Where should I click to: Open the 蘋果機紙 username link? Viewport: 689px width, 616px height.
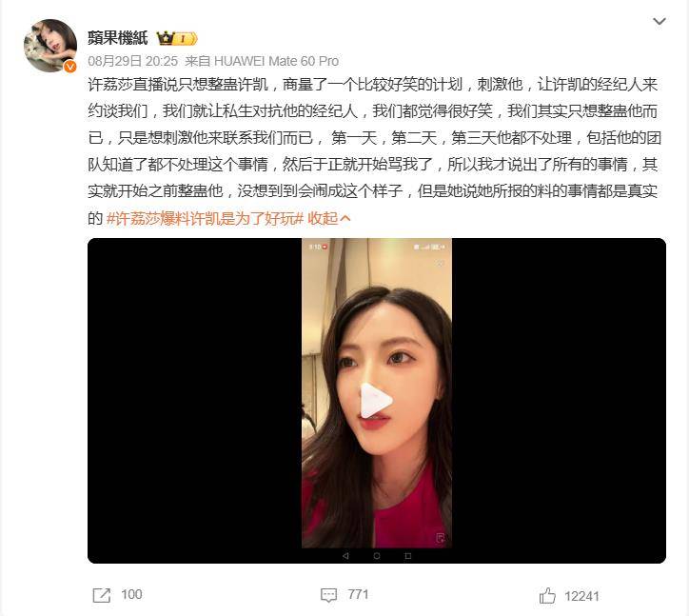[x=117, y=38]
